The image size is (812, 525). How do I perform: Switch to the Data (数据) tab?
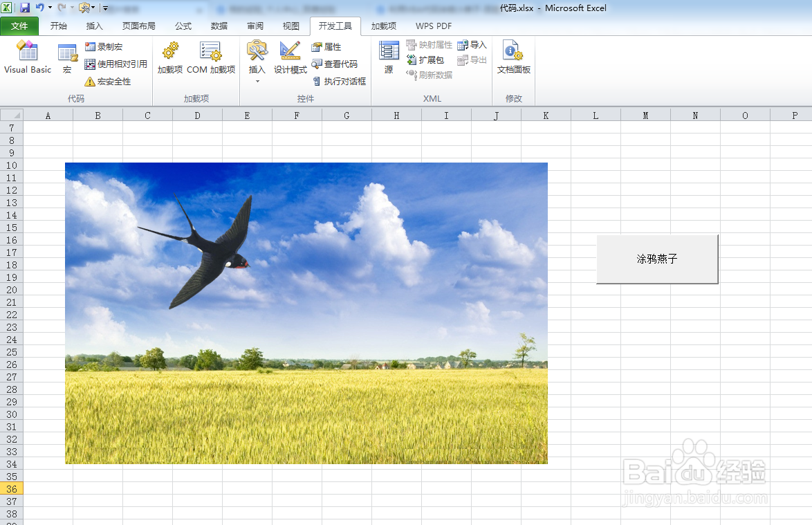(x=219, y=26)
